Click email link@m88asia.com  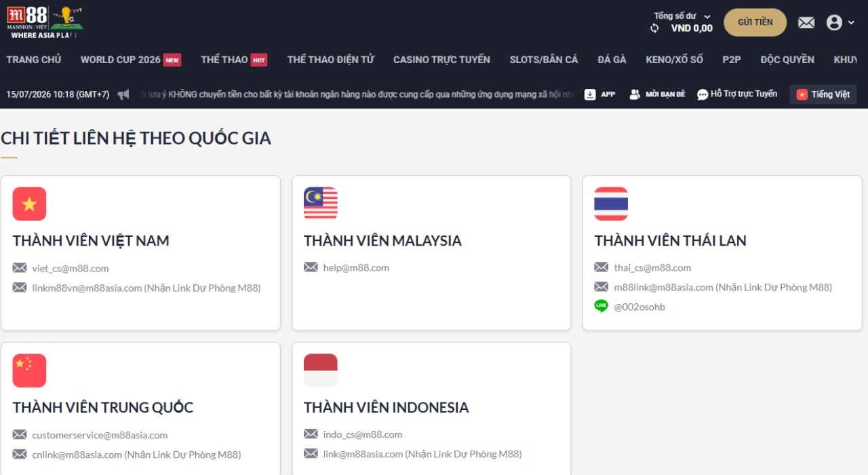(363, 454)
